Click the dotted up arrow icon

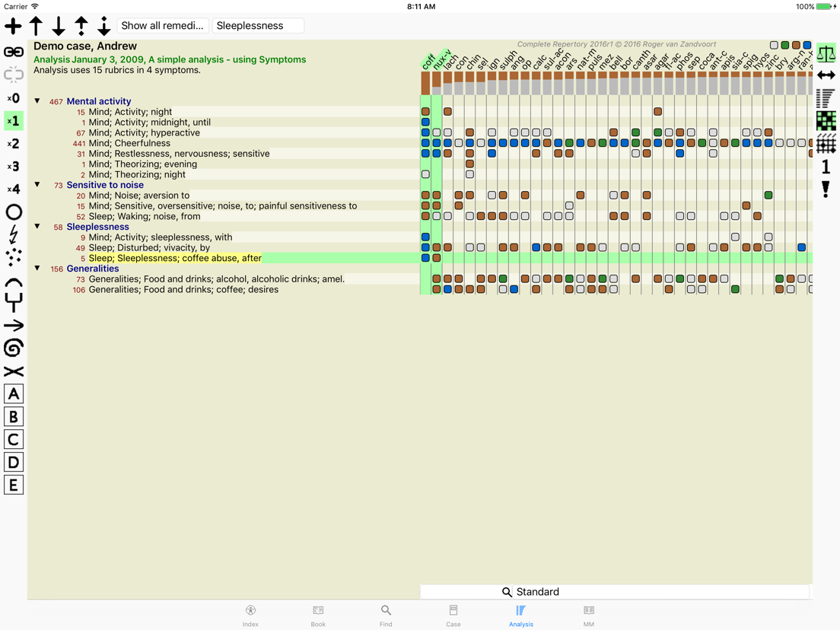coord(81,26)
